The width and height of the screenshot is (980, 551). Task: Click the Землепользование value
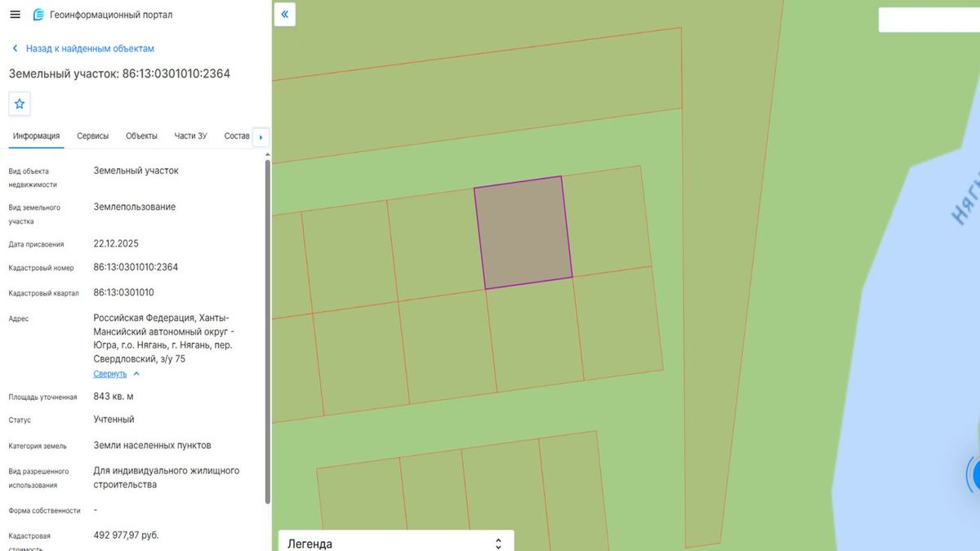click(x=135, y=207)
